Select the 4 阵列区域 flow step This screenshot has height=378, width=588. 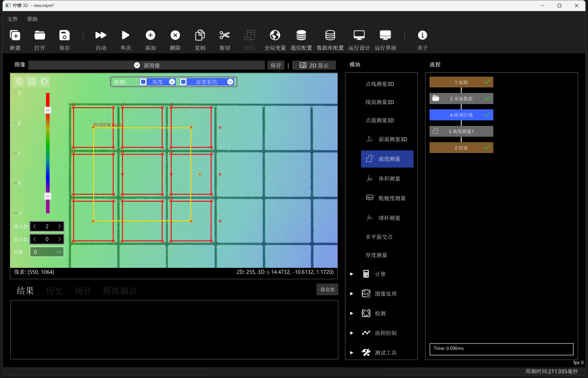point(461,115)
